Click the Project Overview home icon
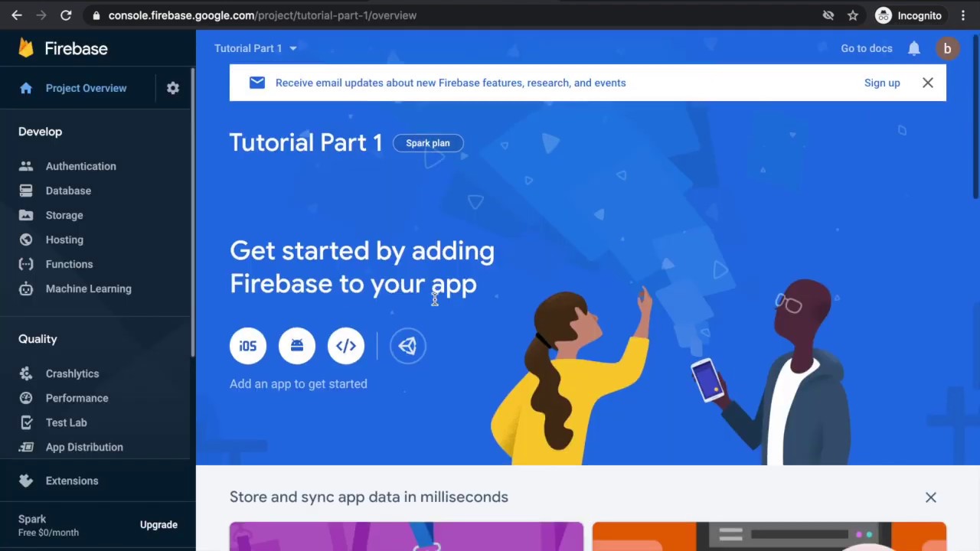Image resolution: width=980 pixels, height=551 pixels. coord(26,88)
